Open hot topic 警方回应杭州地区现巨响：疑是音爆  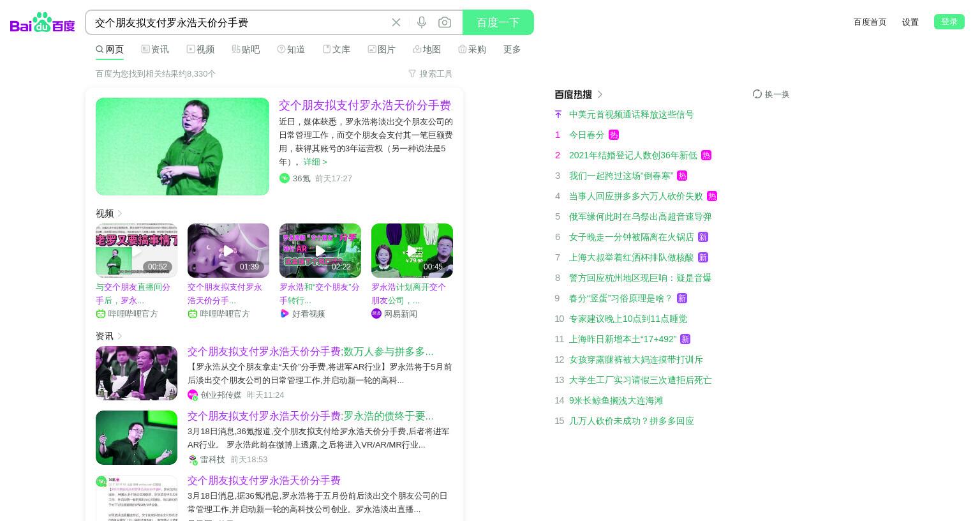tap(641, 278)
